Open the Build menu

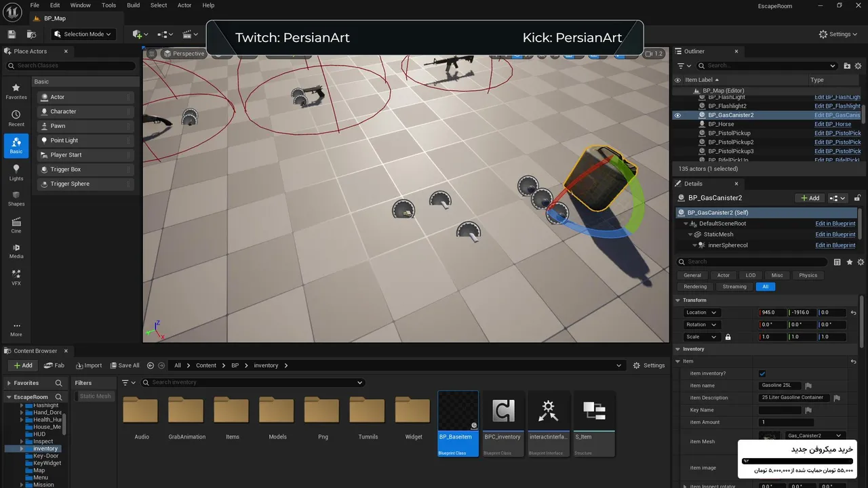coord(133,5)
